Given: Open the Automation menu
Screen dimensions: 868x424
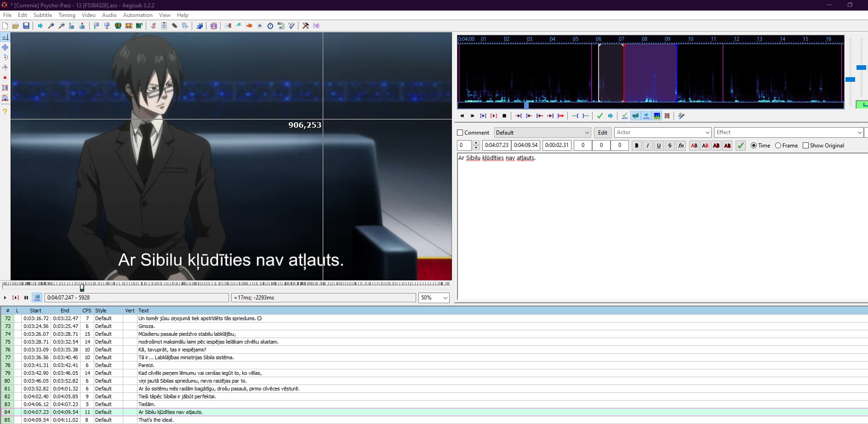Looking at the screenshot, I should coord(137,15).
